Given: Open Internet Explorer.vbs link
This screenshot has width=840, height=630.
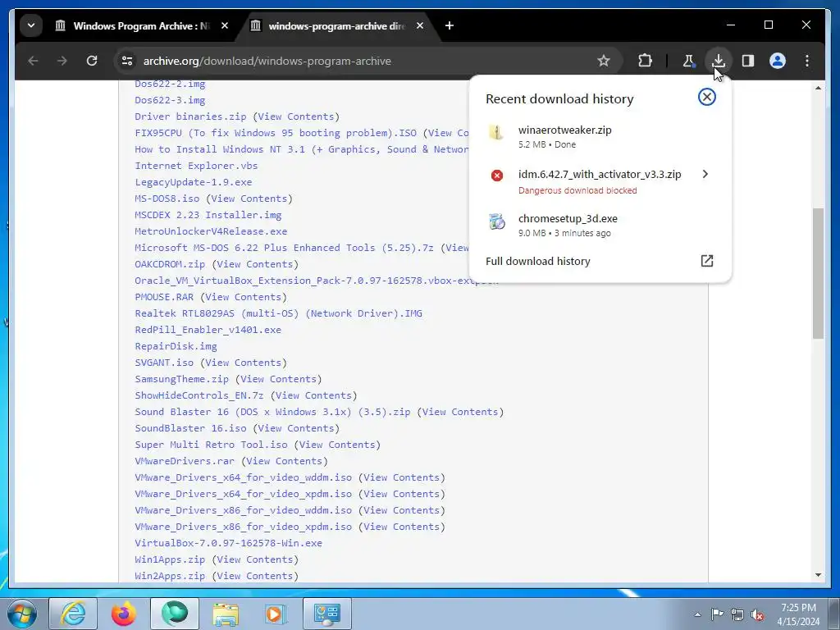Looking at the screenshot, I should coord(196,166).
